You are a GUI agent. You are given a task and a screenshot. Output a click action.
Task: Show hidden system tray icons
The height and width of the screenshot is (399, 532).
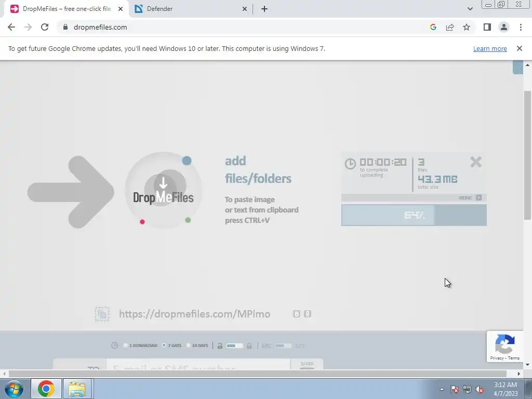pos(442,390)
